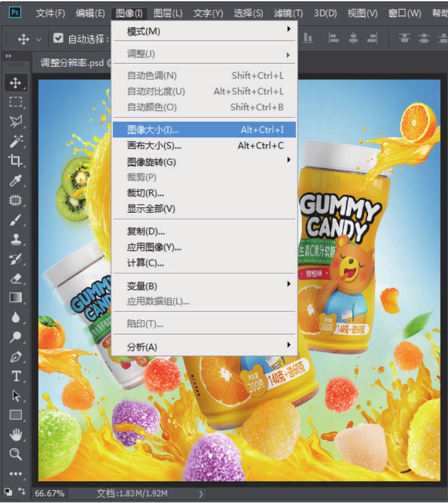Align right edges in options bar
The height and width of the screenshot is (503, 448).
[x=373, y=39]
